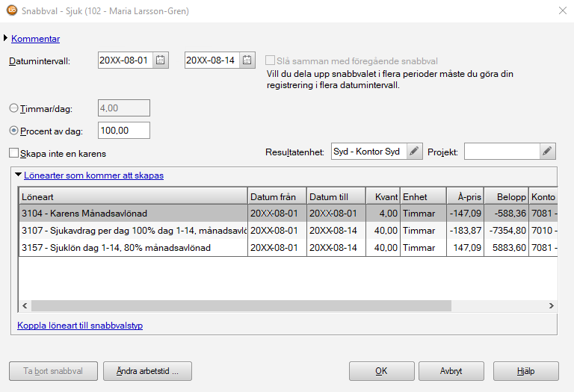
Task: Click horizontal scrollbar right arrow in table
Action: coord(552,305)
